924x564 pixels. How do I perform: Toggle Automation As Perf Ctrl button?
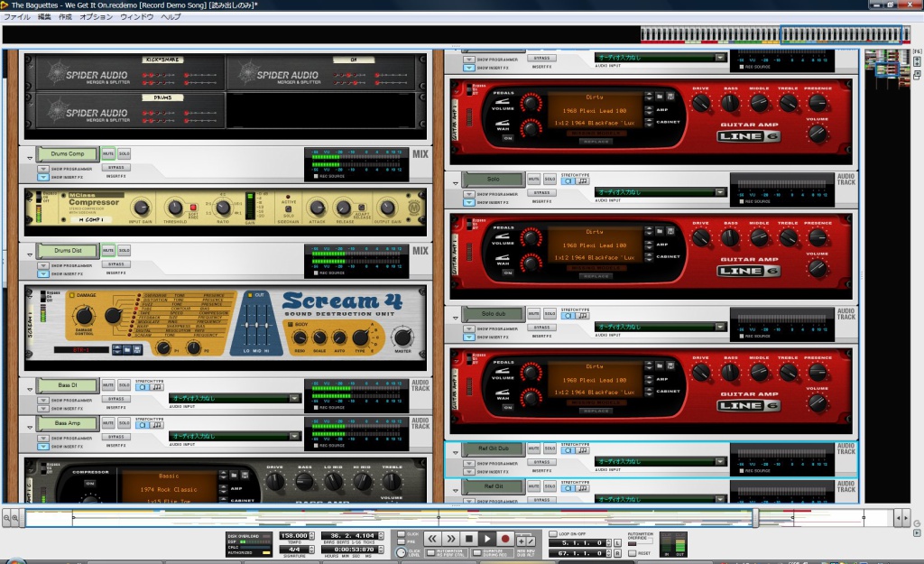tap(431, 553)
